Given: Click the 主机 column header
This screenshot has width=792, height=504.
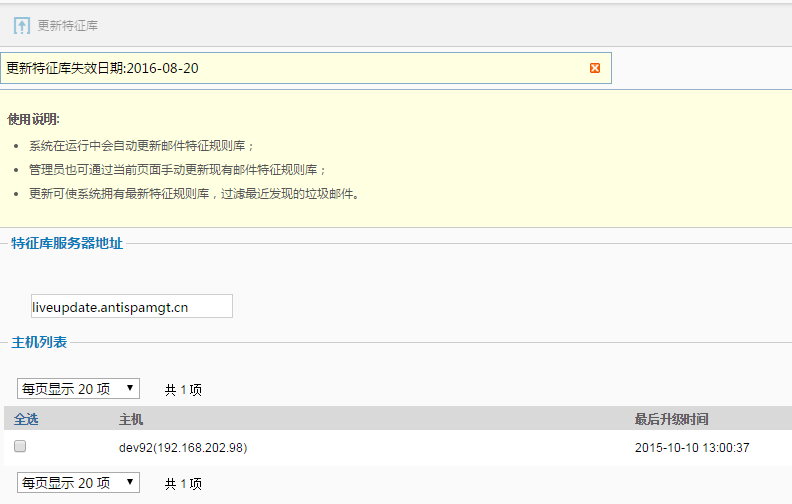Looking at the screenshot, I should pos(131,419).
